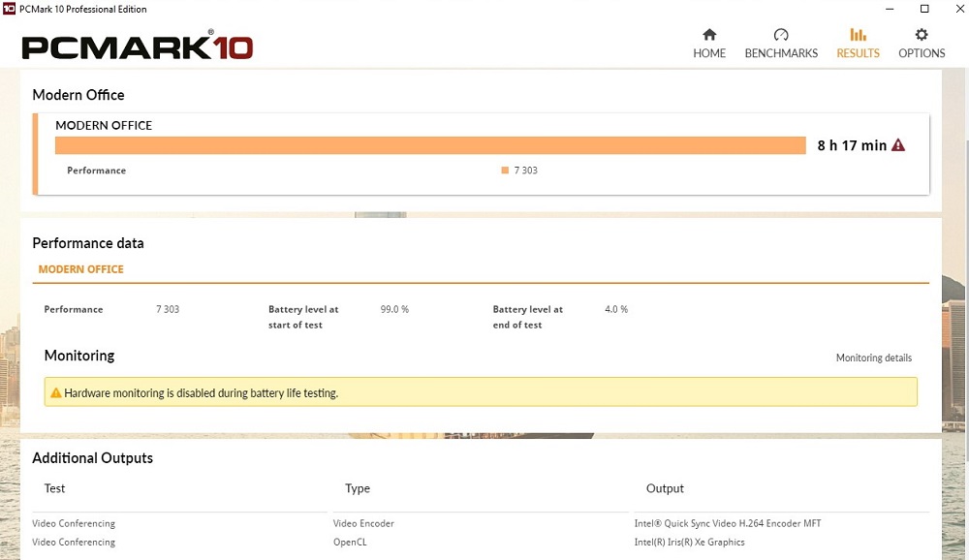This screenshot has width=969, height=560.
Task: Minimize the PCMark 10 window
Action: 890,9
